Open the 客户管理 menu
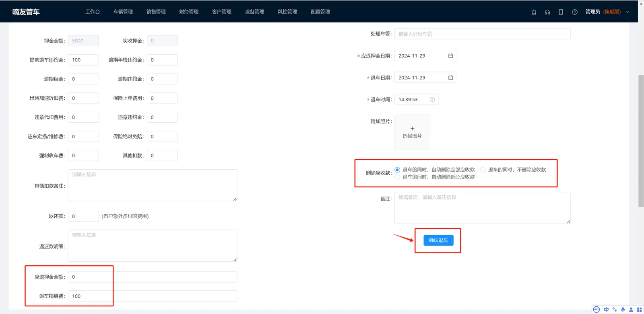The height and width of the screenshot is (314, 644). coord(222,12)
